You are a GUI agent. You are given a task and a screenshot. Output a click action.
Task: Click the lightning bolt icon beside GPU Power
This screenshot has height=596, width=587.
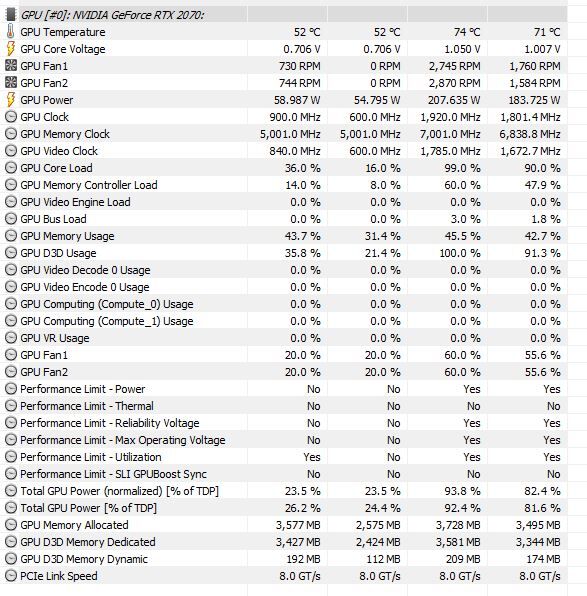[x=11, y=100]
